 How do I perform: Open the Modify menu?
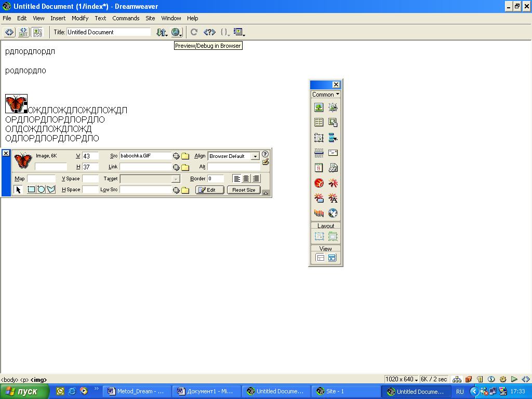click(80, 18)
